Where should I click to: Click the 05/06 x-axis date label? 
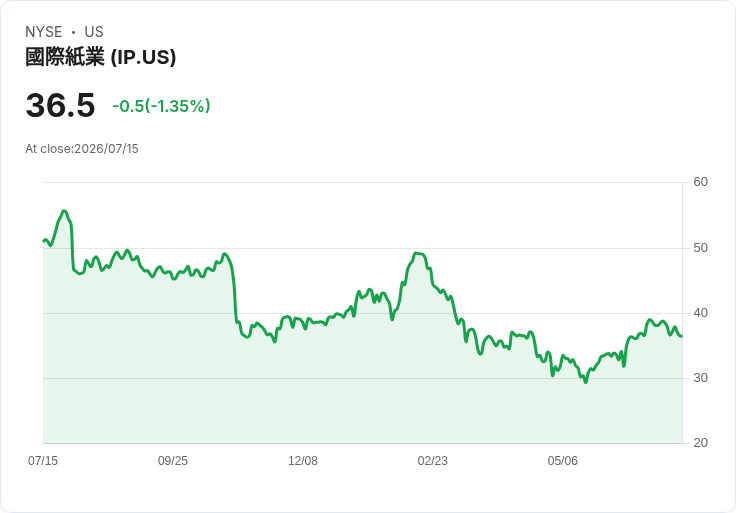(562, 460)
